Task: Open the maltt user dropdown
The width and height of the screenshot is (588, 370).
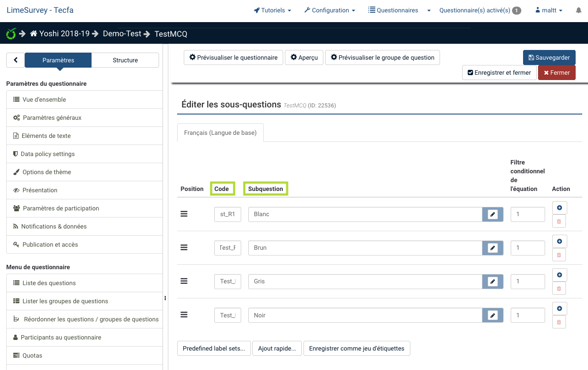Action: pyautogui.click(x=549, y=10)
